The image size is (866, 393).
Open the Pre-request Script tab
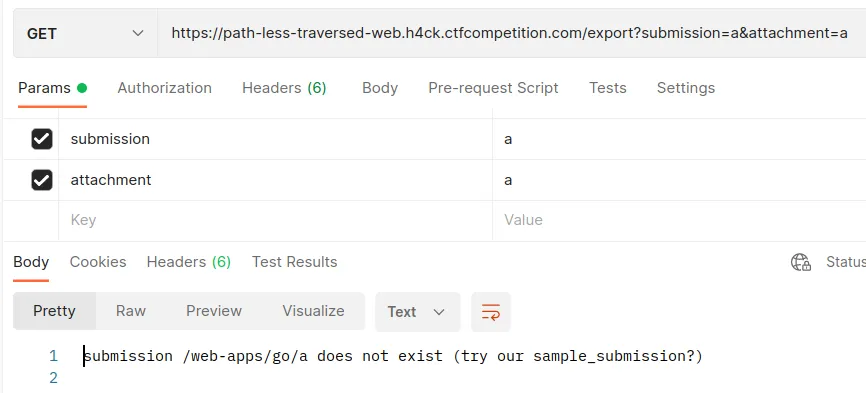pyautogui.click(x=493, y=88)
